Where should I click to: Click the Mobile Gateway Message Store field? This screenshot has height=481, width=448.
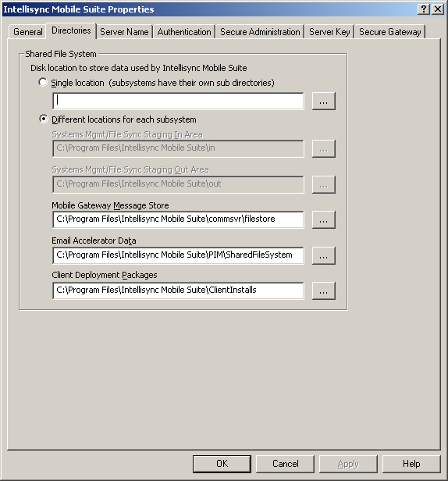[x=178, y=219]
